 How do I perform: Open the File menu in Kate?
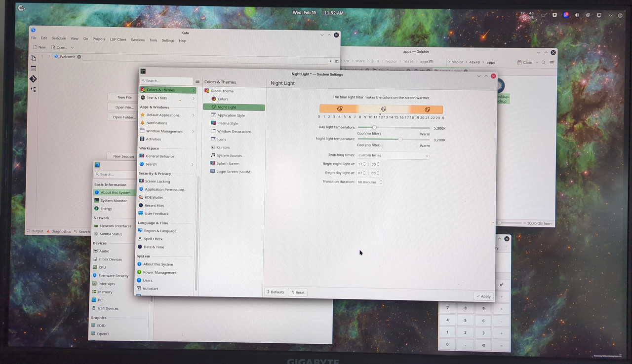click(x=34, y=38)
